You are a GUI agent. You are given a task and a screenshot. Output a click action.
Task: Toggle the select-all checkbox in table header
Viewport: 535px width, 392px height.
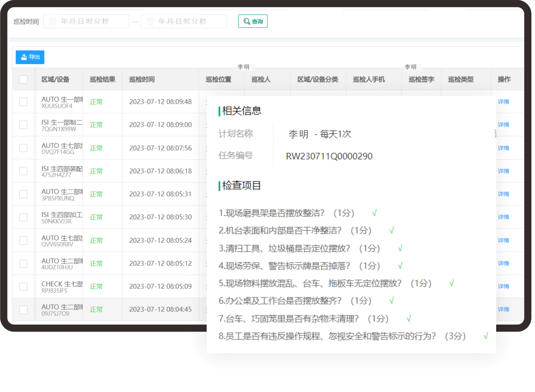(x=23, y=79)
